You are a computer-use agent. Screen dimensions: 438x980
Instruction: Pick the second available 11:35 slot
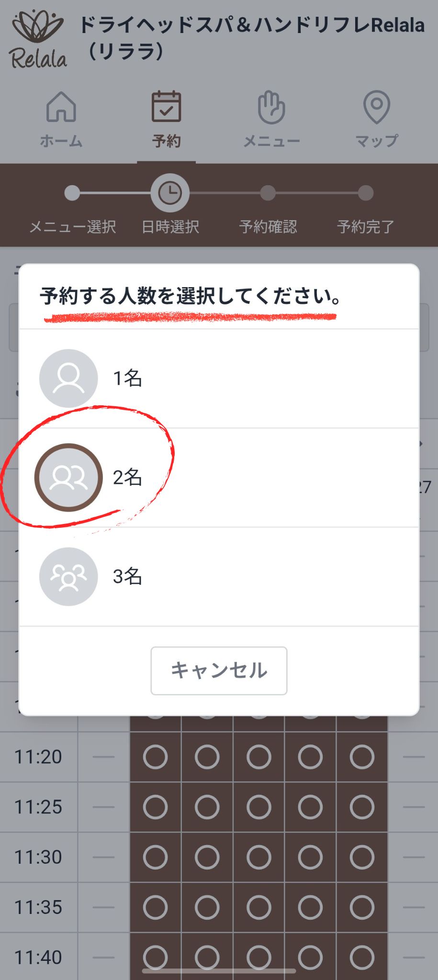207,907
